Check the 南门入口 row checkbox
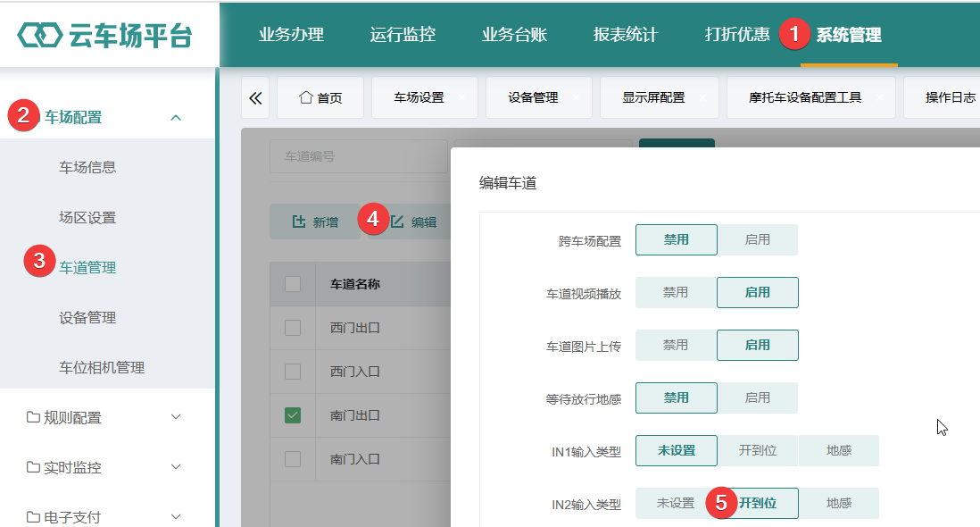 (x=293, y=459)
